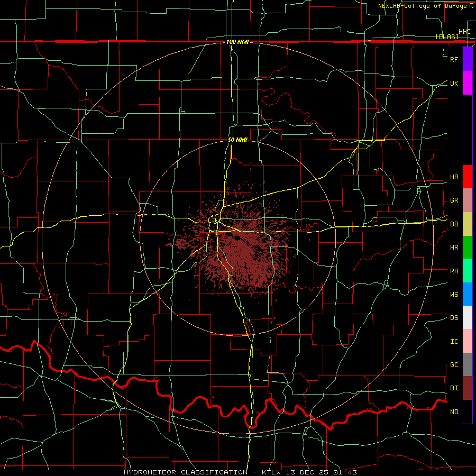Viewport: 476px width, 476px height.
Task: Click the DS legend label
Action: tap(454, 318)
